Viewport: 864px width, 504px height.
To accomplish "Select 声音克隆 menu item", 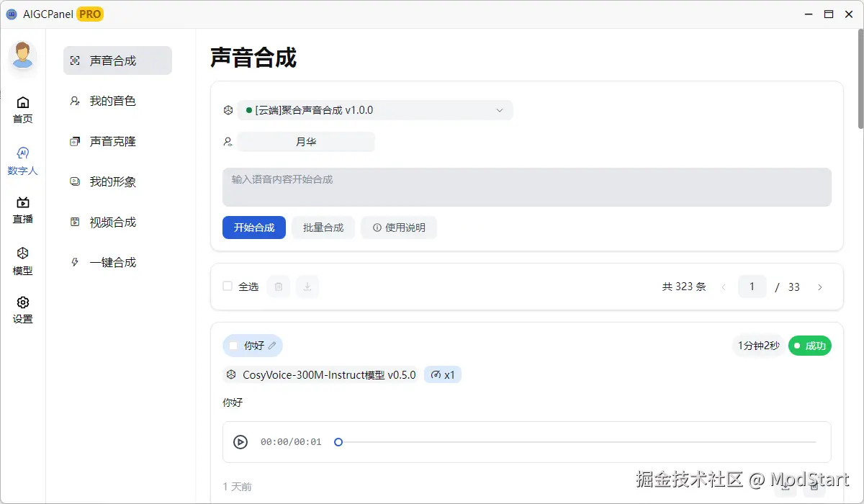I will pos(118,141).
